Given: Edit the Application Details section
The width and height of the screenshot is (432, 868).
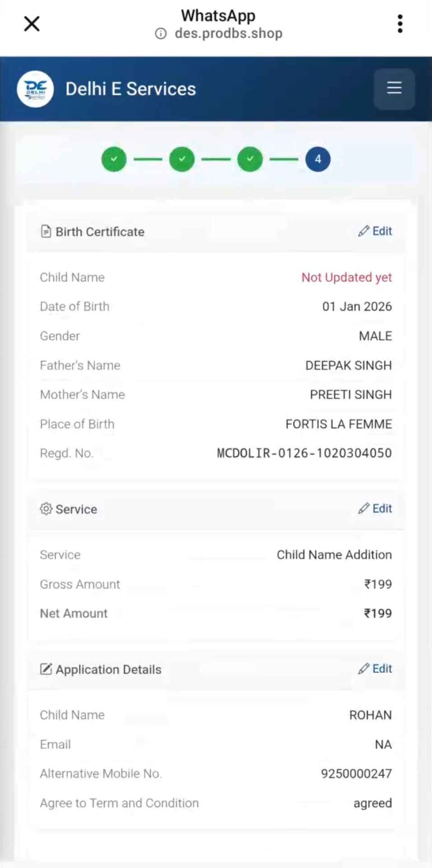Looking at the screenshot, I should pyautogui.click(x=376, y=669).
